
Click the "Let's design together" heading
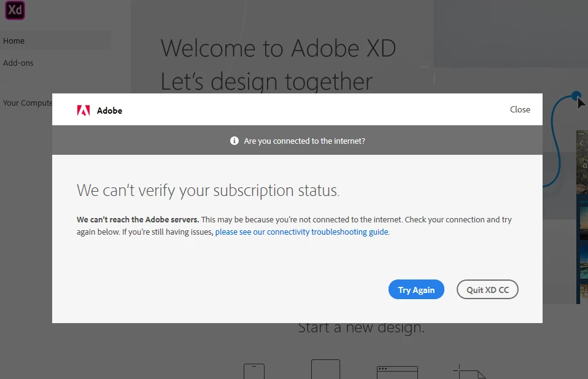(x=266, y=82)
